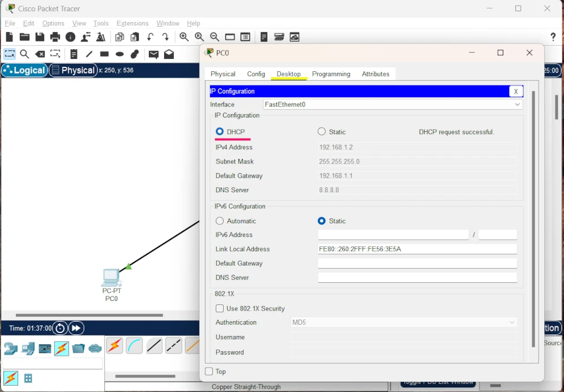The height and width of the screenshot is (392, 564).
Task: Choose the End Devices category
Action: click(28, 348)
